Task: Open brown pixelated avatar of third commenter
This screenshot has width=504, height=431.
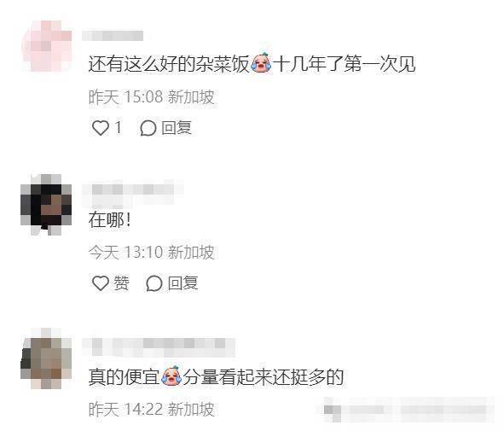Action: (x=46, y=358)
